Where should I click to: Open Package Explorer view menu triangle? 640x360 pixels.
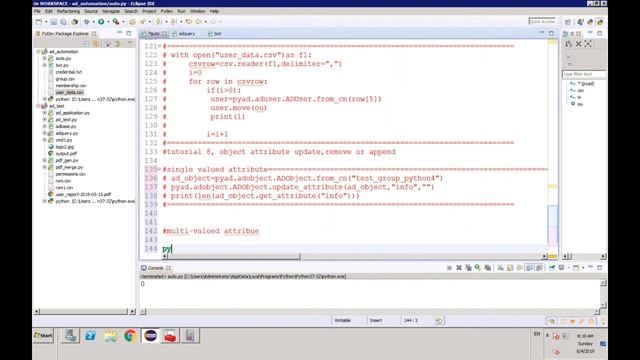[130, 43]
